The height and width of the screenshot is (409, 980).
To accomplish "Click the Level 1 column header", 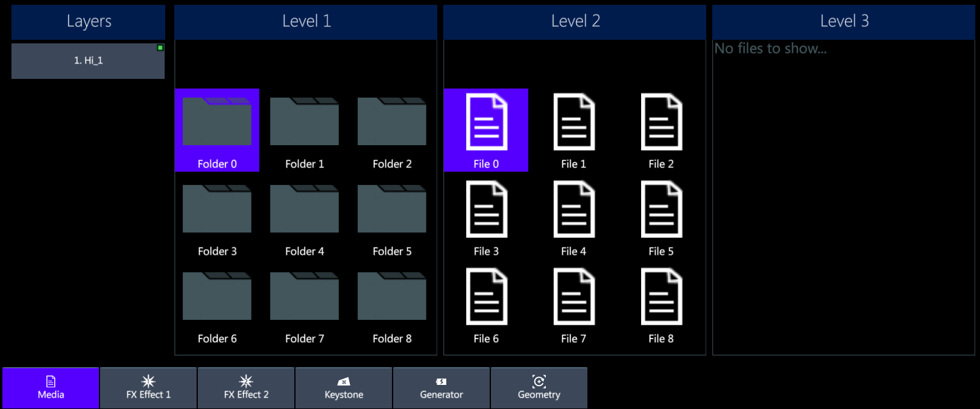I will coord(306,22).
